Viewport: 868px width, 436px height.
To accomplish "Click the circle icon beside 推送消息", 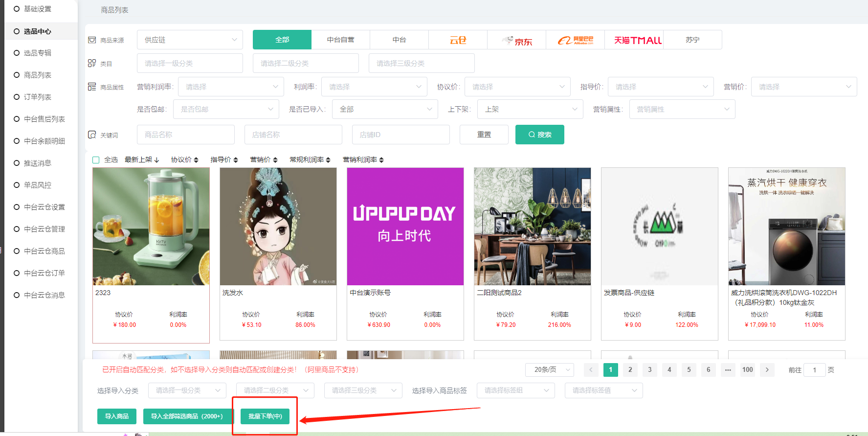I will [17, 163].
